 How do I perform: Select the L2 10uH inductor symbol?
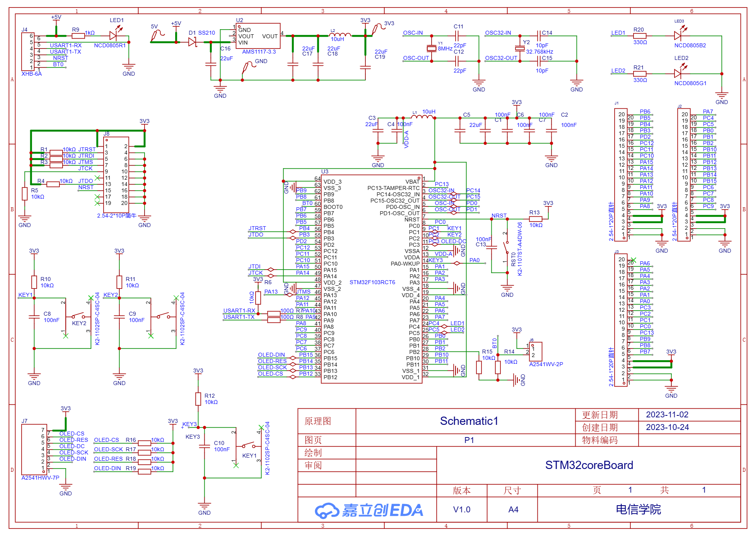pyautogui.click(x=340, y=35)
